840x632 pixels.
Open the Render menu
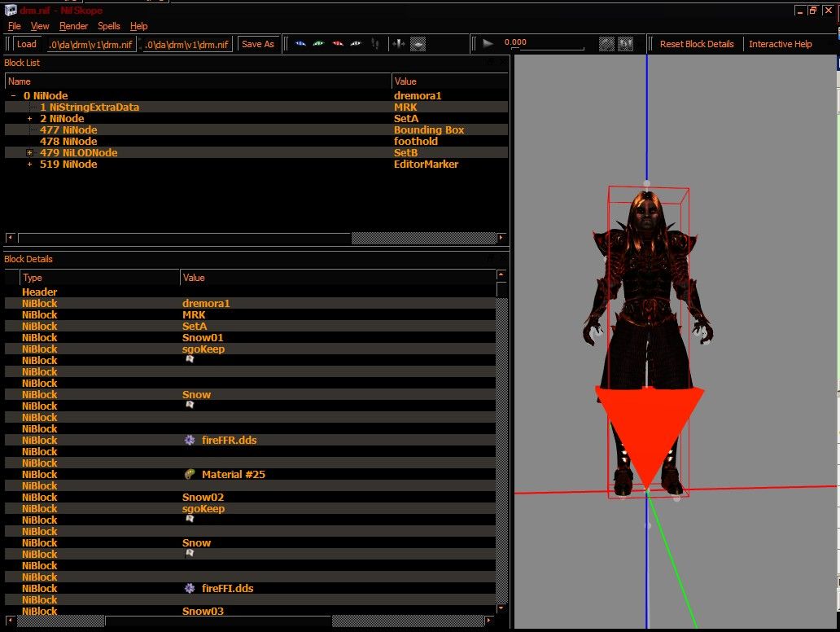[x=73, y=26]
